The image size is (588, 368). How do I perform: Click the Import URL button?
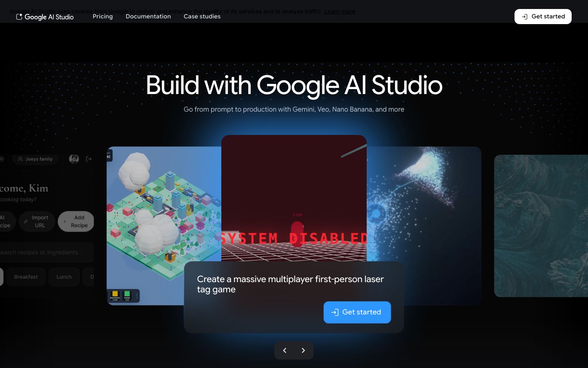pyautogui.click(x=37, y=222)
